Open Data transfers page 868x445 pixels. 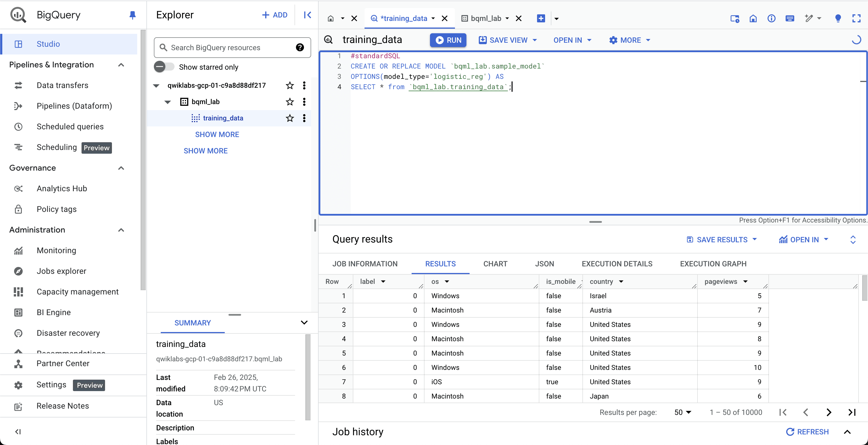pos(62,85)
